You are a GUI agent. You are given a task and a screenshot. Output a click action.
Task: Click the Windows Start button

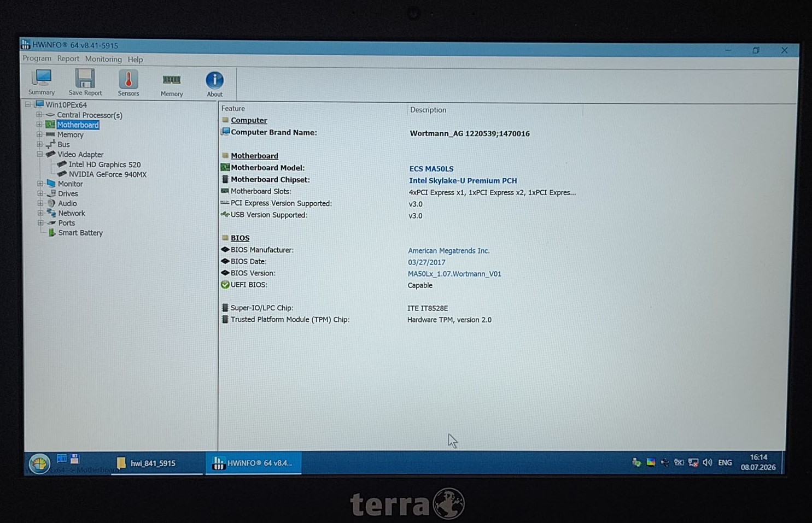[39, 463]
